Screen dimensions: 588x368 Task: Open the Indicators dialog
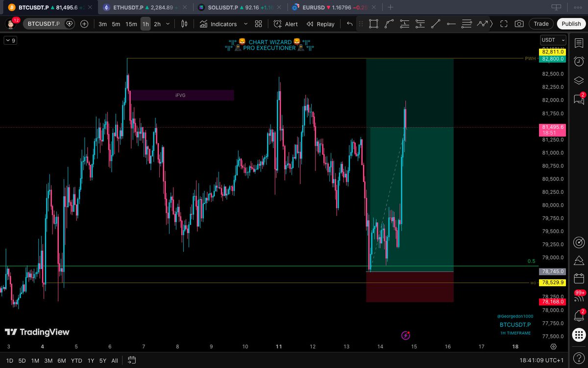coord(218,24)
